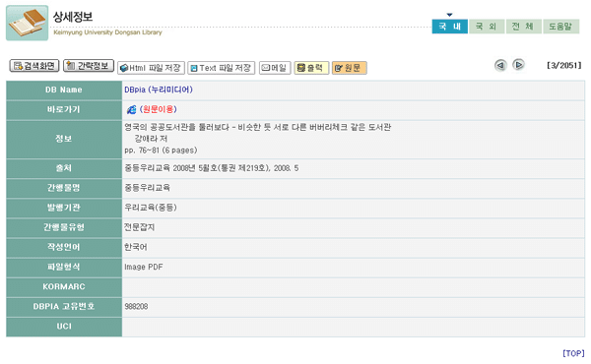Click DBPIA ID value 988208
Viewport: 591px width, 364px height.
pos(136,306)
